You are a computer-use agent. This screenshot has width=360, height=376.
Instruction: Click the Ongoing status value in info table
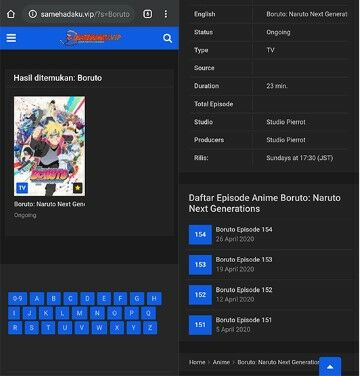278,32
